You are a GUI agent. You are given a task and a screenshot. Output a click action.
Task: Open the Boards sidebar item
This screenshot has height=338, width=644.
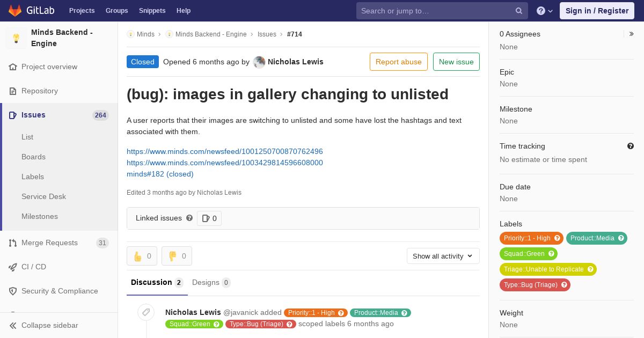pos(33,157)
